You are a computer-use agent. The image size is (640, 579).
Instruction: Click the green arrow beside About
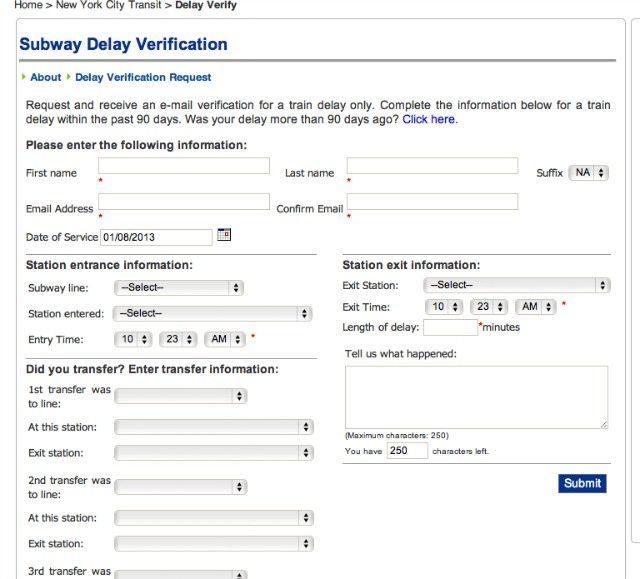[24, 77]
